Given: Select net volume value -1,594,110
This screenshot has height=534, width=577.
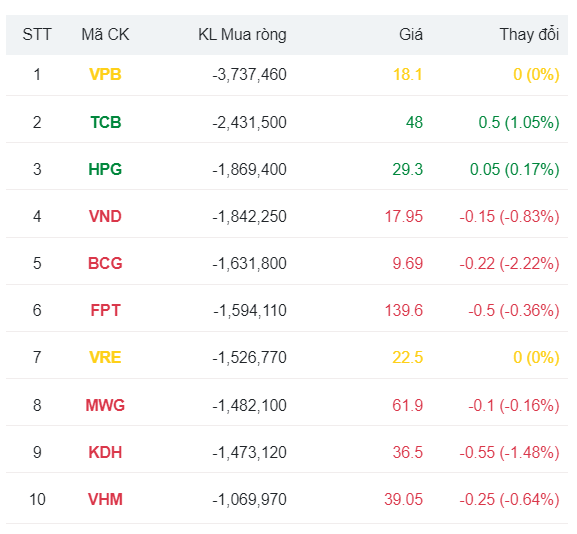Looking at the screenshot, I should 250,310.
